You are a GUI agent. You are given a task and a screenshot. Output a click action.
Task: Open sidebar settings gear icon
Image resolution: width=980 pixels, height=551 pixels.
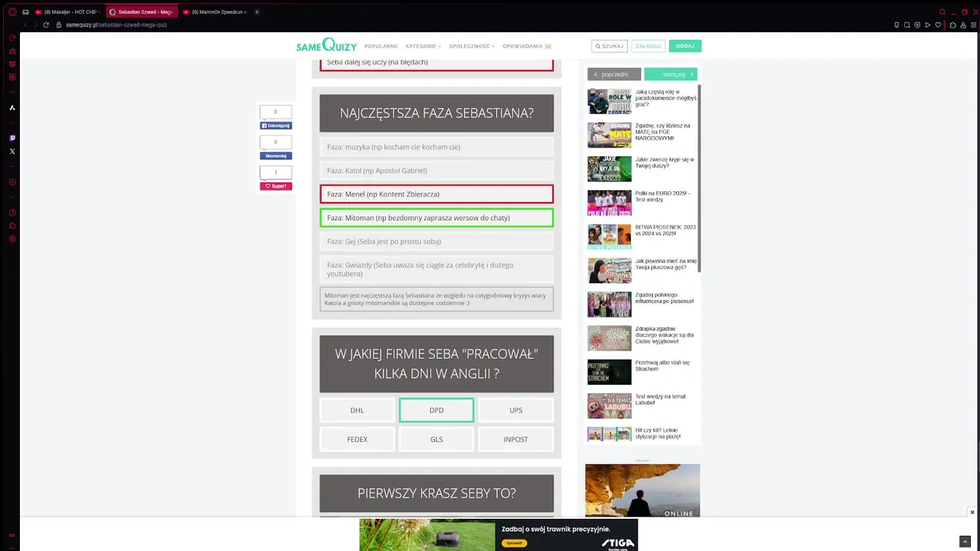pyautogui.click(x=12, y=239)
